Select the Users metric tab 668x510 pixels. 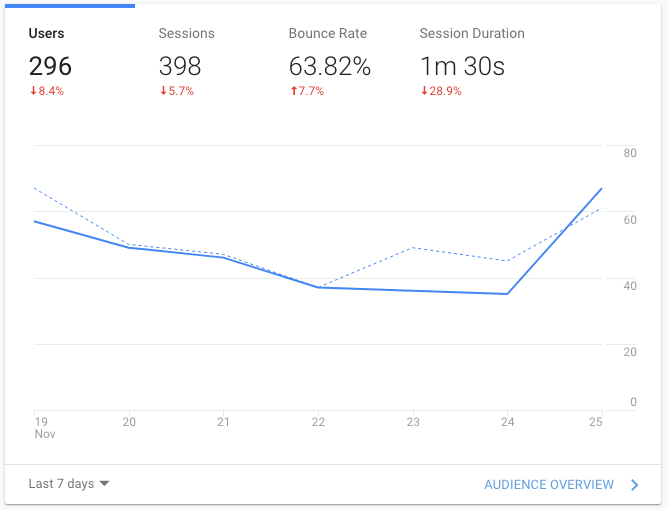coord(46,33)
